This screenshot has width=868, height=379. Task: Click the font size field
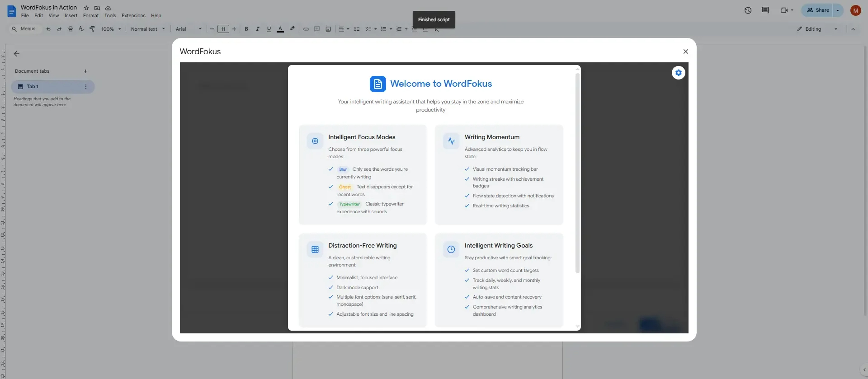coord(223,29)
